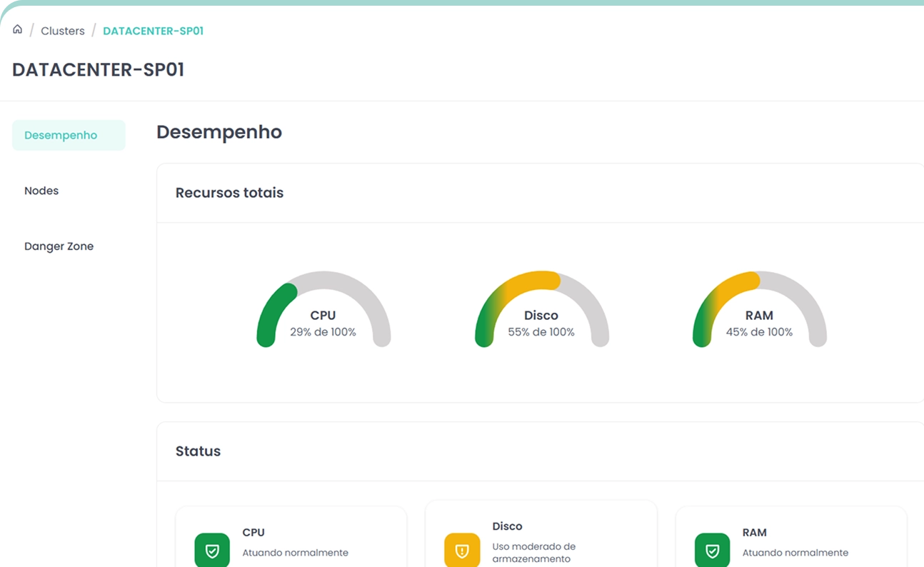The width and height of the screenshot is (924, 567).
Task: Open the Danger Zone section
Action: coord(59,246)
